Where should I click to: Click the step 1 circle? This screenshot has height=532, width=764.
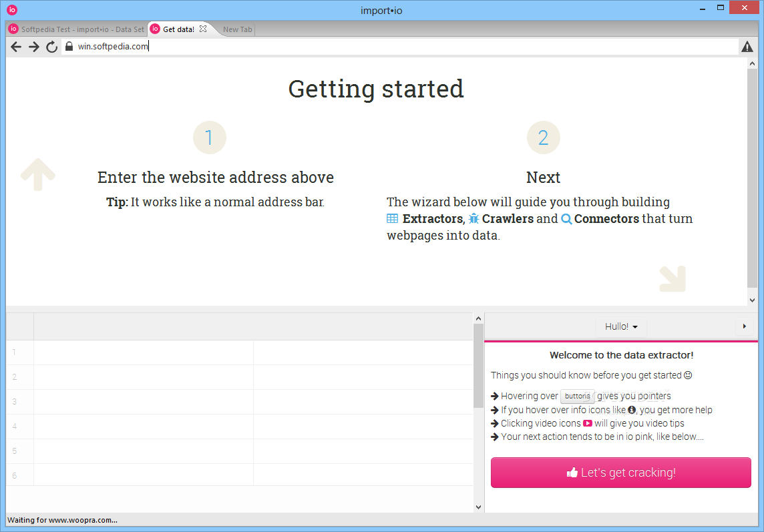[x=210, y=138]
